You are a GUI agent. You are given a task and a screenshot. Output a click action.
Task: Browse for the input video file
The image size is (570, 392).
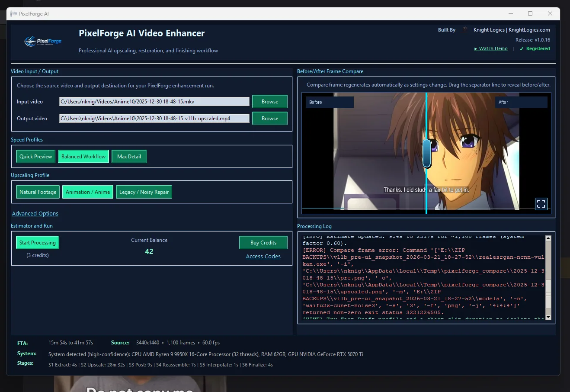pyautogui.click(x=270, y=102)
